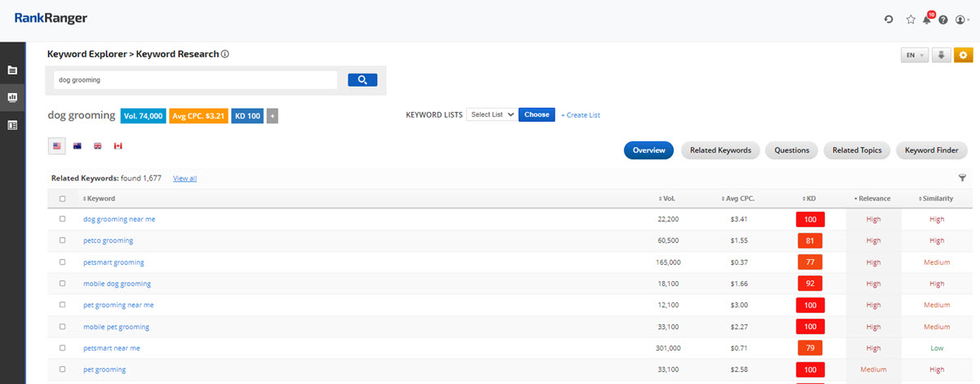Click the favorites star icon
Screen dimensions: 980x384
(911, 20)
